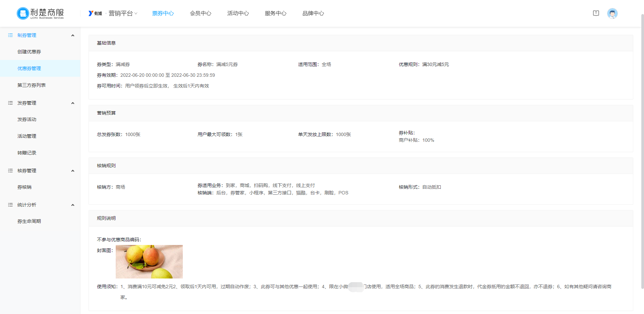Click the 发券管理 menu label
The width and height of the screenshot is (644, 314).
tap(27, 103)
